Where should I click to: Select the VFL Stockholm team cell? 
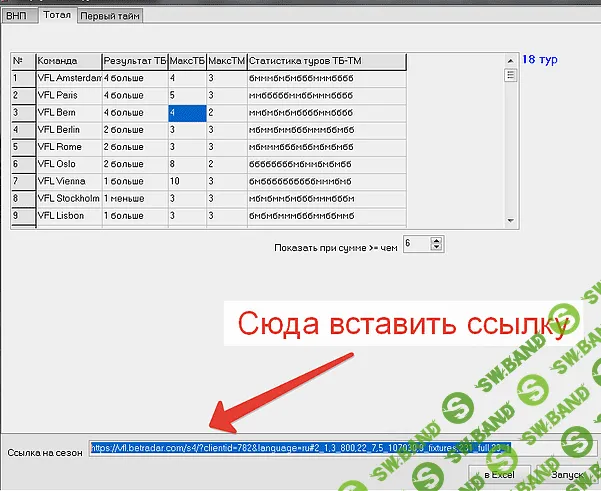[x=69, y=199]
